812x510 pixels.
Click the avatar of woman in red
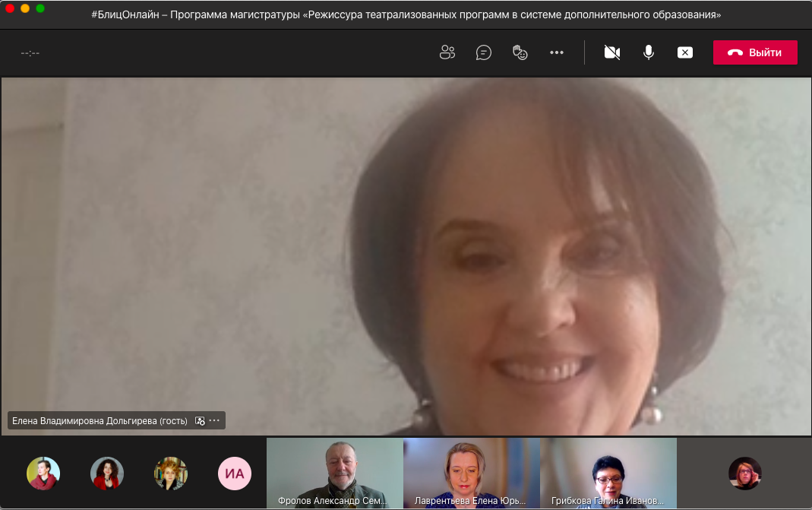coord(107,474)
